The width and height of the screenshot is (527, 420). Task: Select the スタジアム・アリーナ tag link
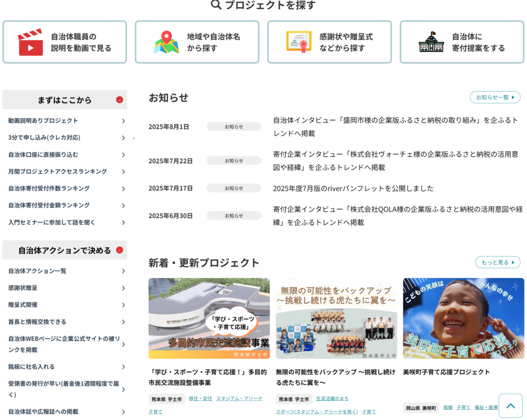point(239,398)
